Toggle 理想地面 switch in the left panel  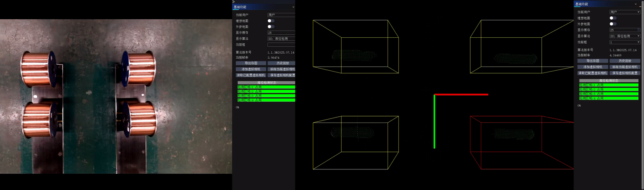(271, 21)
